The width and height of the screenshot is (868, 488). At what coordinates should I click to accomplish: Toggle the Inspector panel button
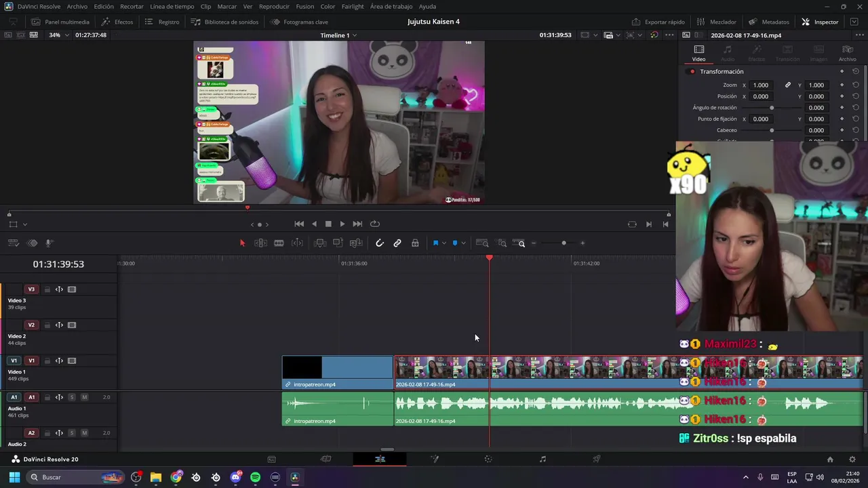(820, 22)
